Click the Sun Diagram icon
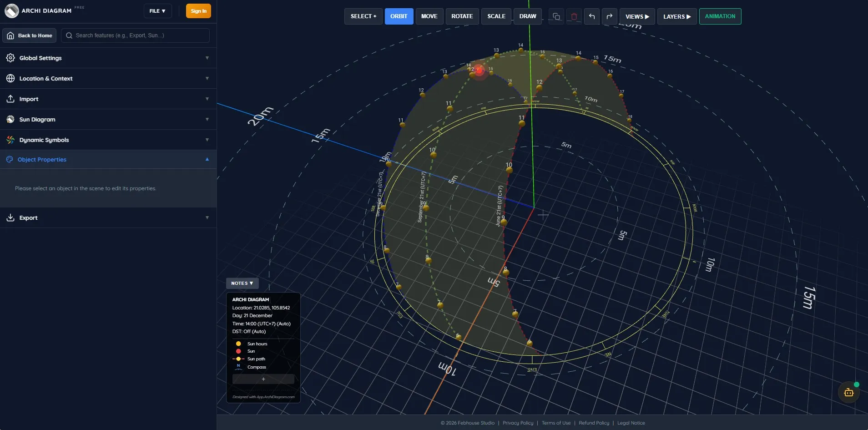868x430 pixels. 10,119
